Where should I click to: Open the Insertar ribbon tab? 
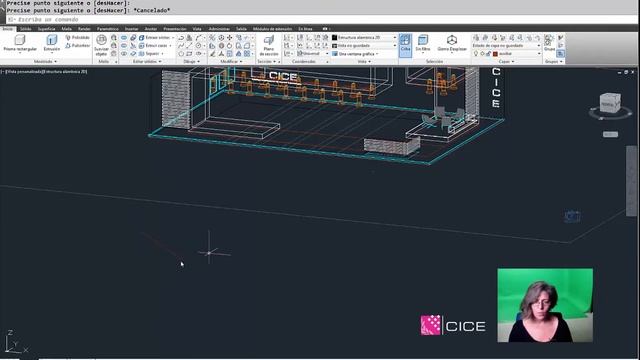[131, 29]
